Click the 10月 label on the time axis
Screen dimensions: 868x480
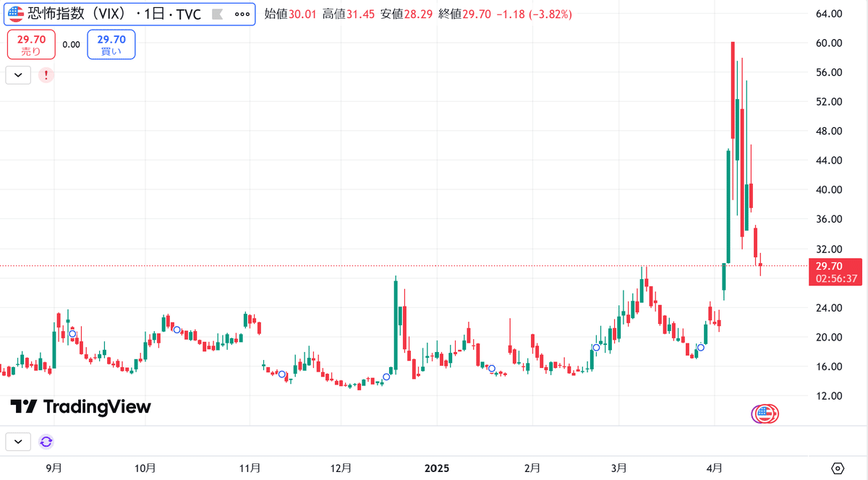coord(145,468)
